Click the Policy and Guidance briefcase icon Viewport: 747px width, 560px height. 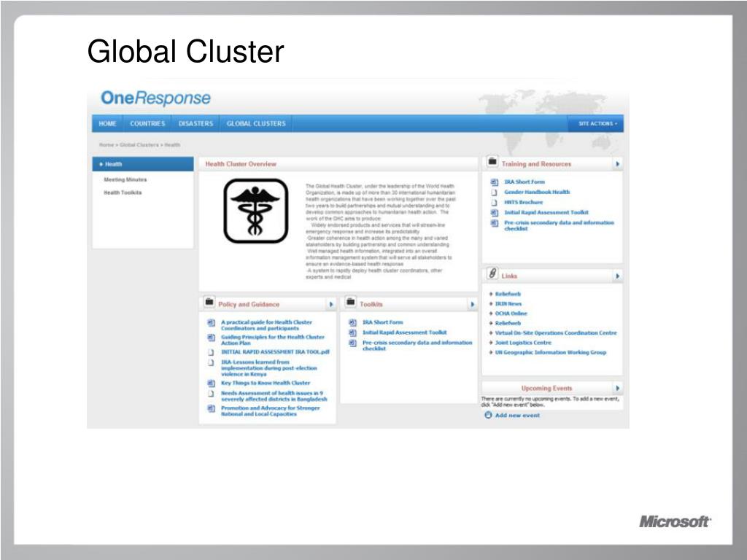209,302
